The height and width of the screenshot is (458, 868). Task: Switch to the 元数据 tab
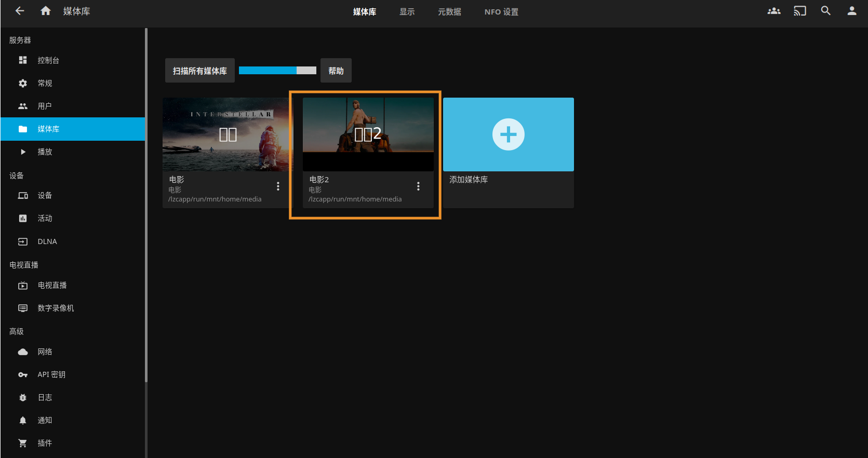[449, 12]
